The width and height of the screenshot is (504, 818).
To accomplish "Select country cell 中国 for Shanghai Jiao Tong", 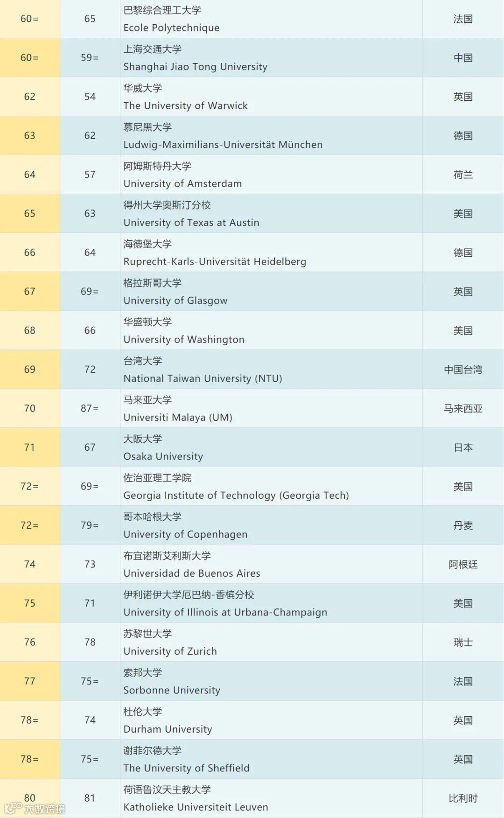I will point(463,58).
